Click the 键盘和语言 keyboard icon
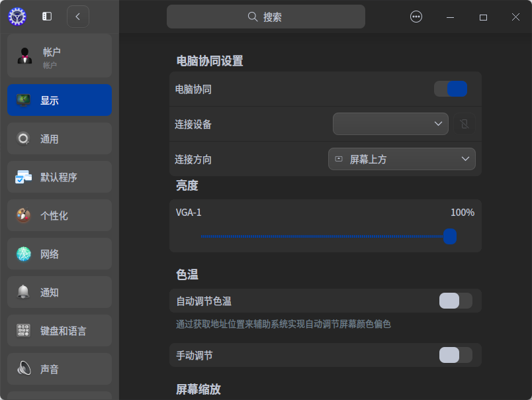The width and height of the screenshot is (532, 400). (23, 330)
